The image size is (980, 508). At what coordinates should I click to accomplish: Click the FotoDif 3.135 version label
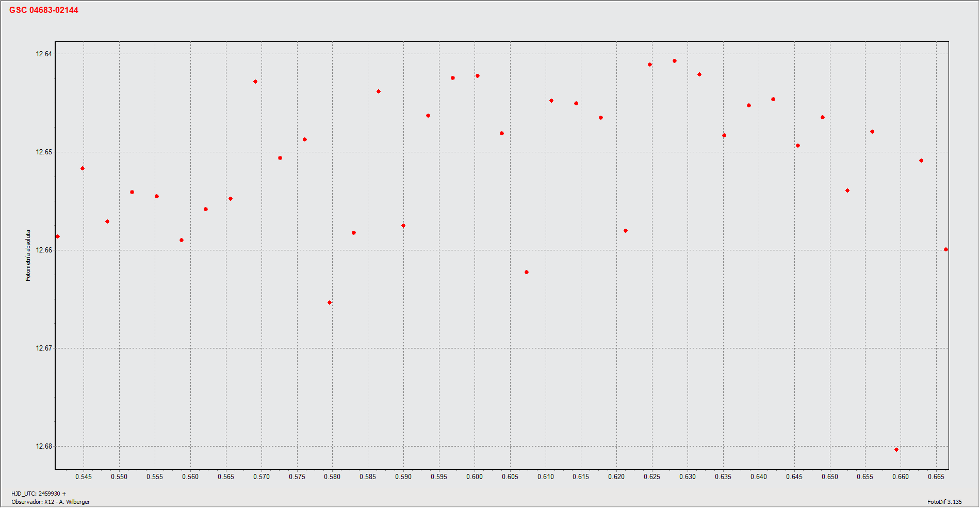pos(944,502)
